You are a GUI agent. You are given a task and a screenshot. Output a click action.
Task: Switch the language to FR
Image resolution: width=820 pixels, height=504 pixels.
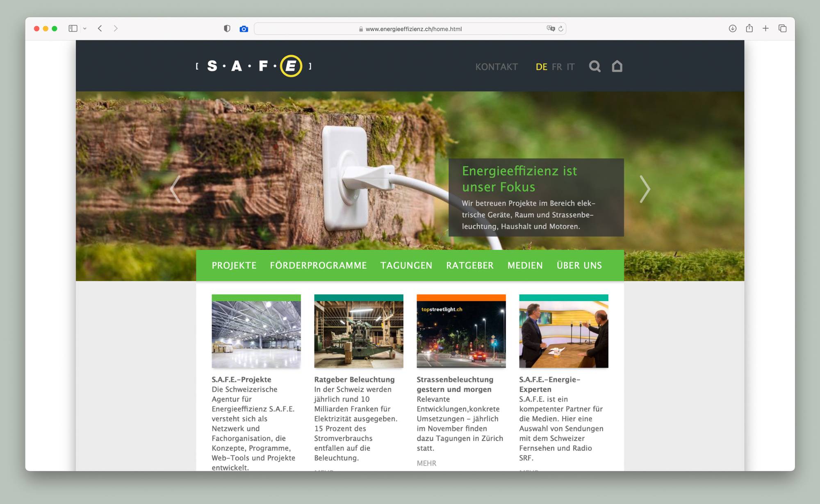(x=557, y=67)
